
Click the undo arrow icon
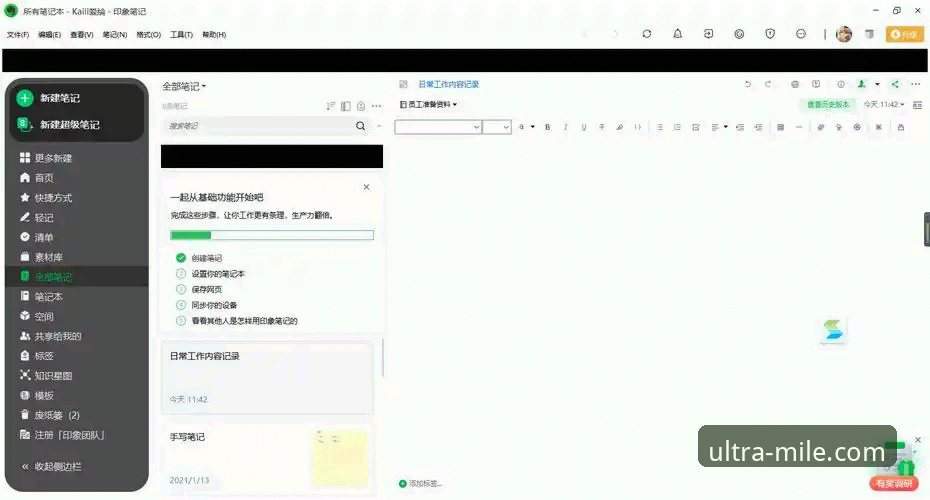[747, 84]
